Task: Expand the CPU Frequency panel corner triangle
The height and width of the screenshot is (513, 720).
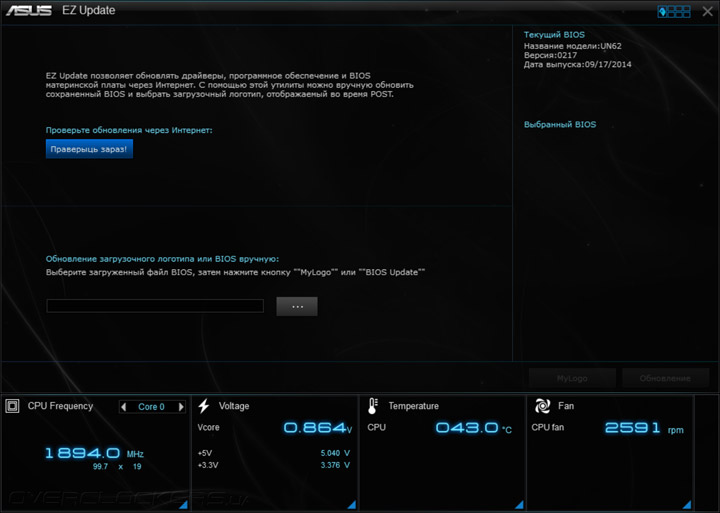Action: (x=184, y=505)
